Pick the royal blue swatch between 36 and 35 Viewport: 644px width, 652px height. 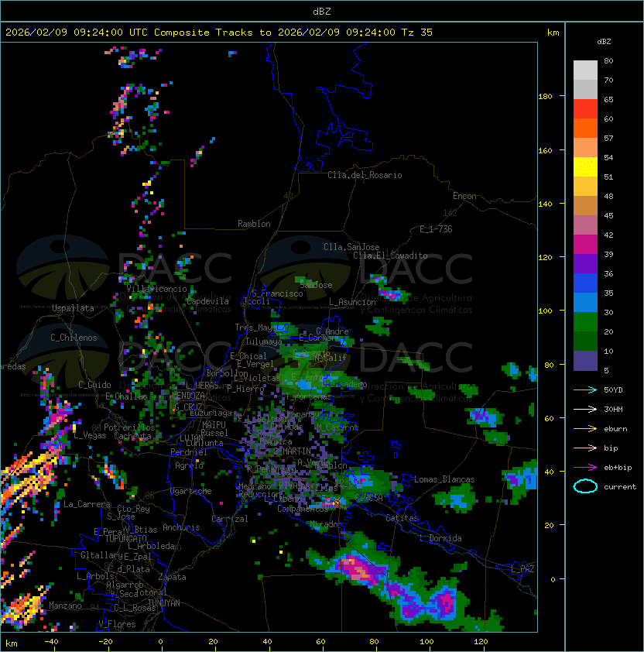point(585,283)
